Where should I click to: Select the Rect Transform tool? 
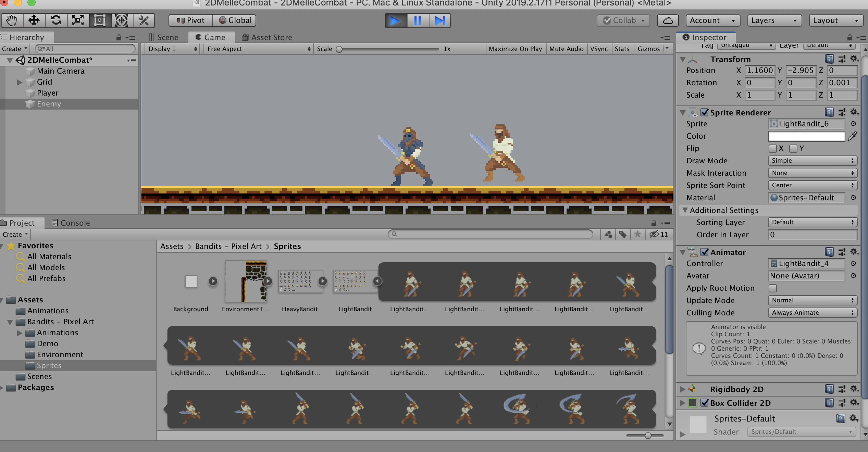(100, 21)
